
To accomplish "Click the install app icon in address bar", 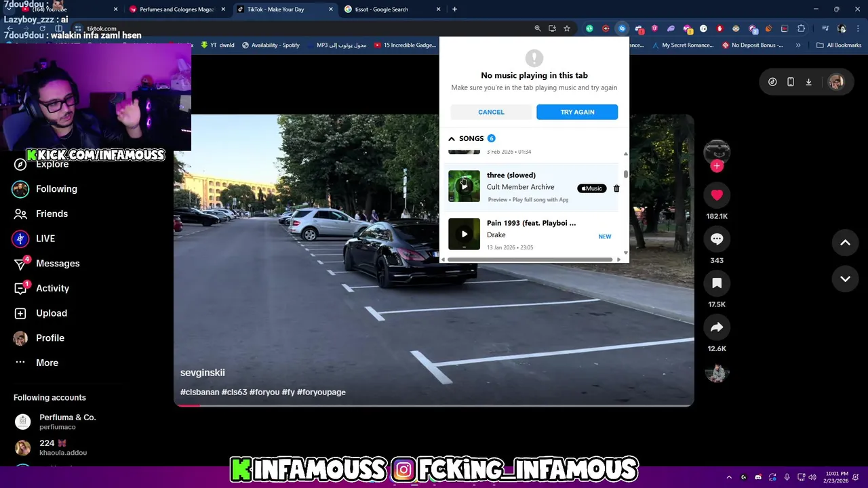I will pos(552,28).
